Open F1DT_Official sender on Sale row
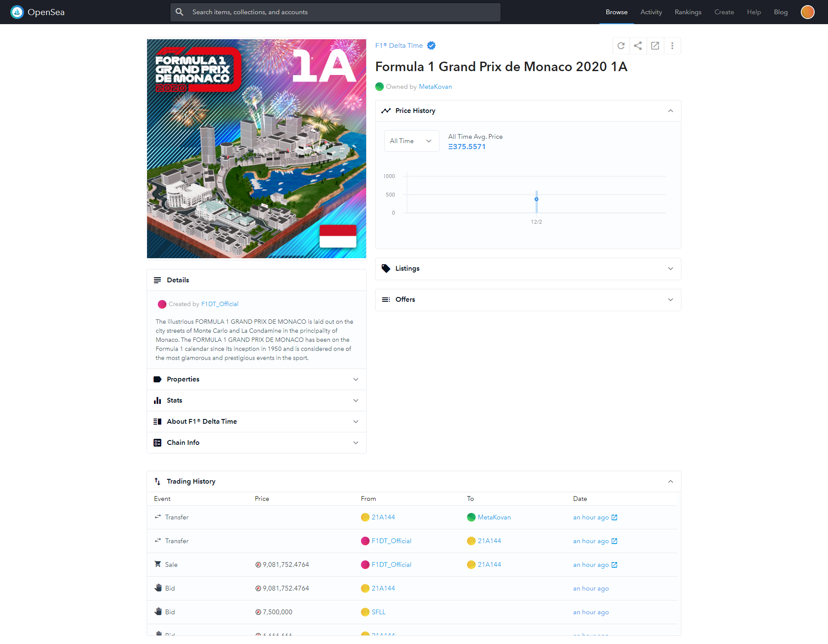 pyautogui.click(x=391, y=565)
